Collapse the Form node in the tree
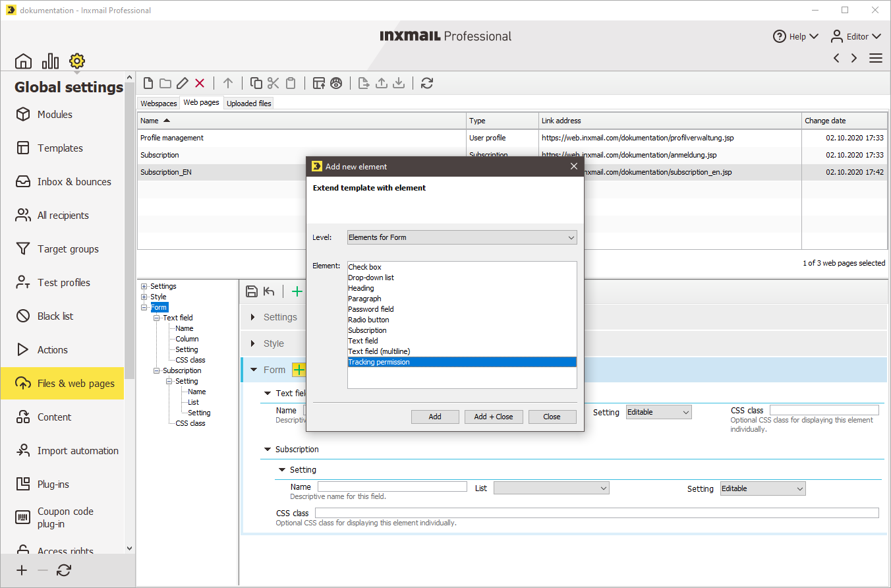 [144, 308]
